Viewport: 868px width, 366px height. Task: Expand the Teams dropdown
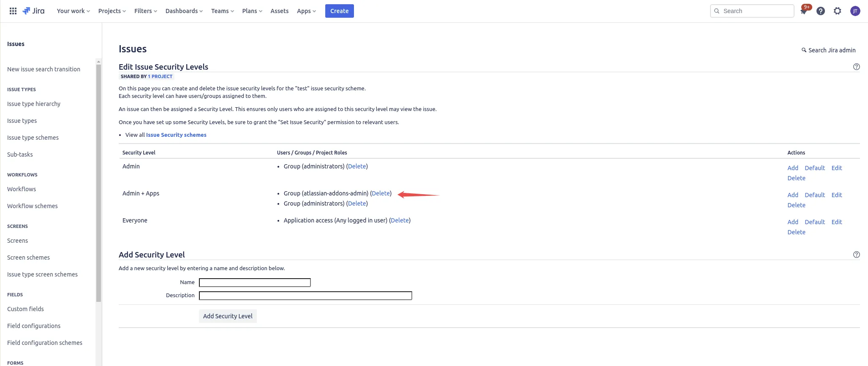pyautogui.click(x=223, y=11)
